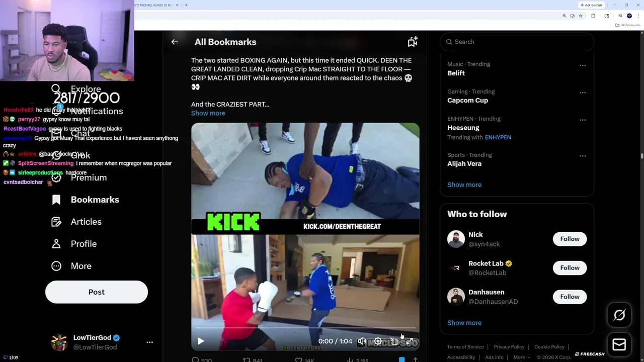The width and height of the screenshot is (644, 362).
Task: Expand tweet text with Show more
Action: [208, 113]
